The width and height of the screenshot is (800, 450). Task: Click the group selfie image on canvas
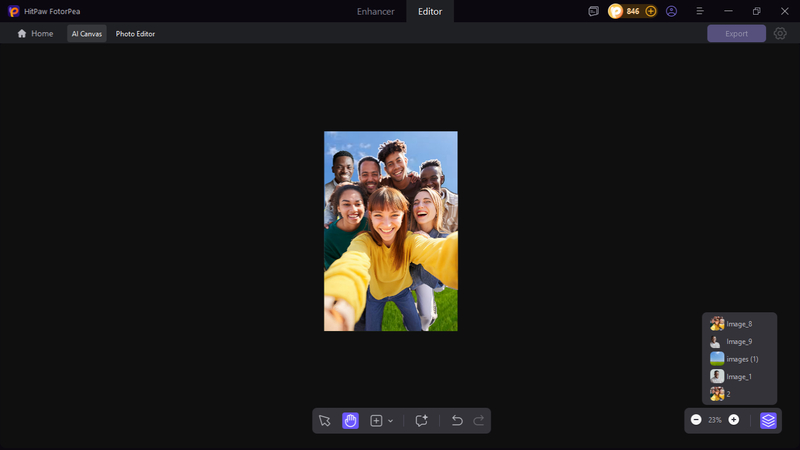pyautogui.click(x=391, y=231)
